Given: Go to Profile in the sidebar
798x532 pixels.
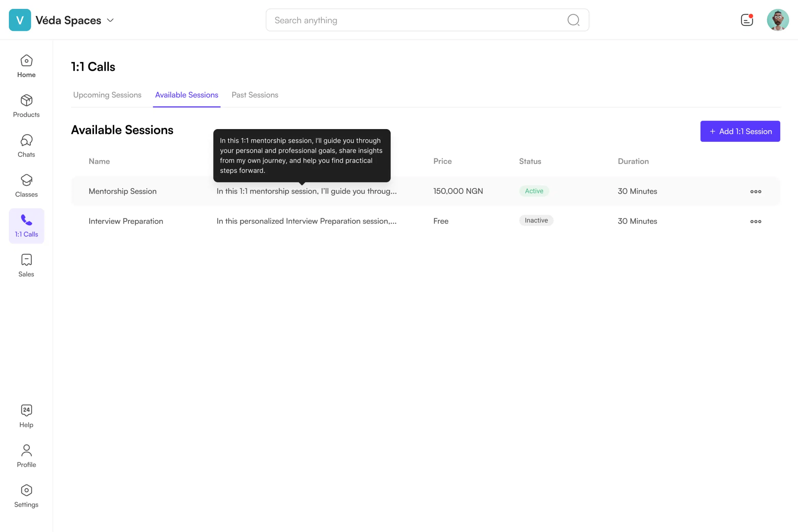Looking at the screenshot, I should (x=26, y=457).
